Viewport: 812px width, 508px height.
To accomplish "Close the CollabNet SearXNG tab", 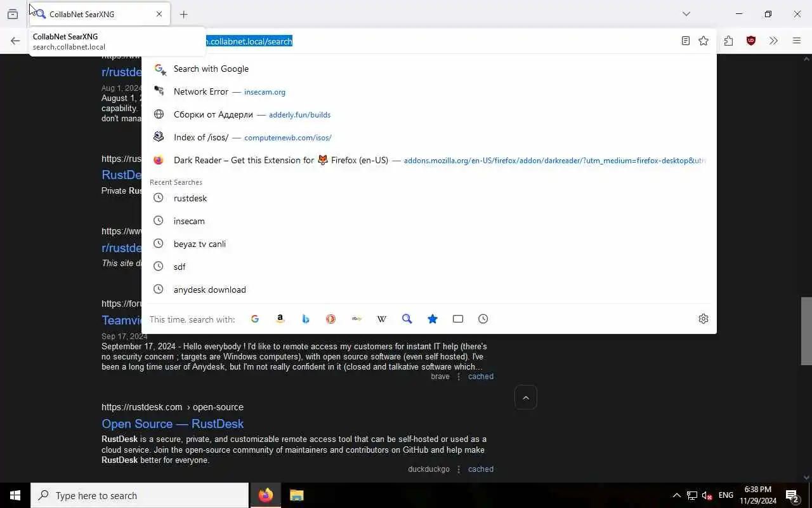I will point(159,14).
